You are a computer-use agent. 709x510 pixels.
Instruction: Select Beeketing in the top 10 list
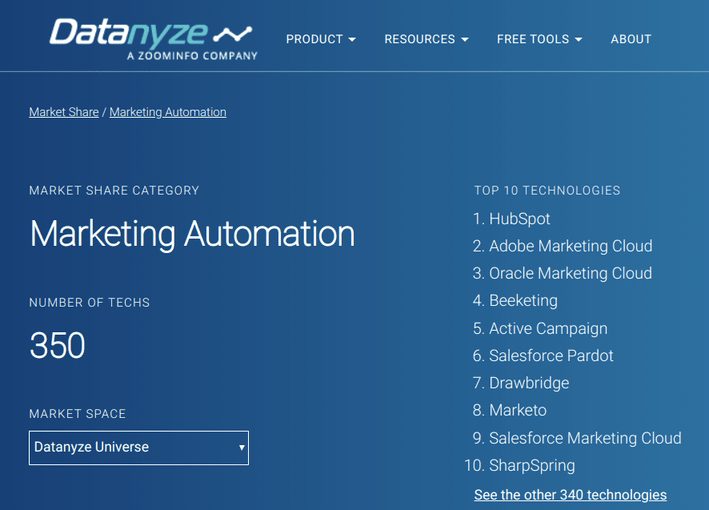click(523, 301)
